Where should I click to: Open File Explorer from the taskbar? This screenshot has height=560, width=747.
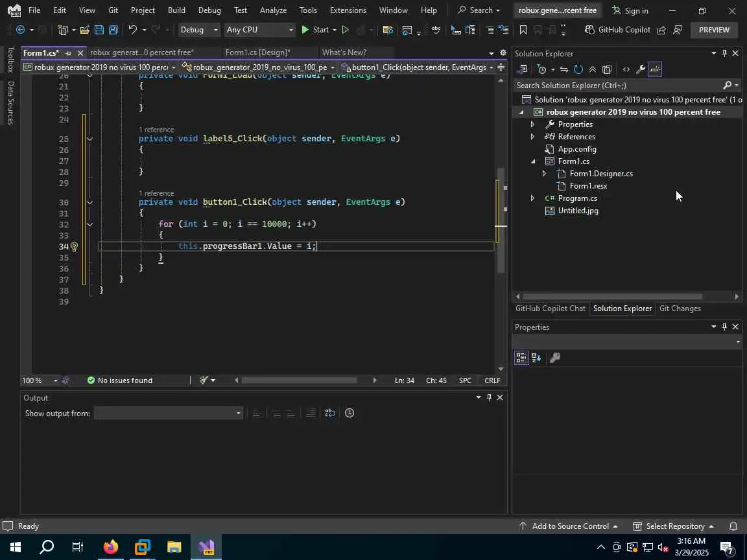coord(174,547)
